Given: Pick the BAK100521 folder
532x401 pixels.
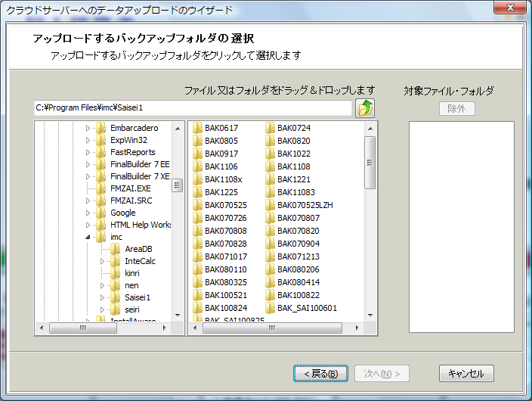Looking at the screenshot, I should click(x=225, y=295).
